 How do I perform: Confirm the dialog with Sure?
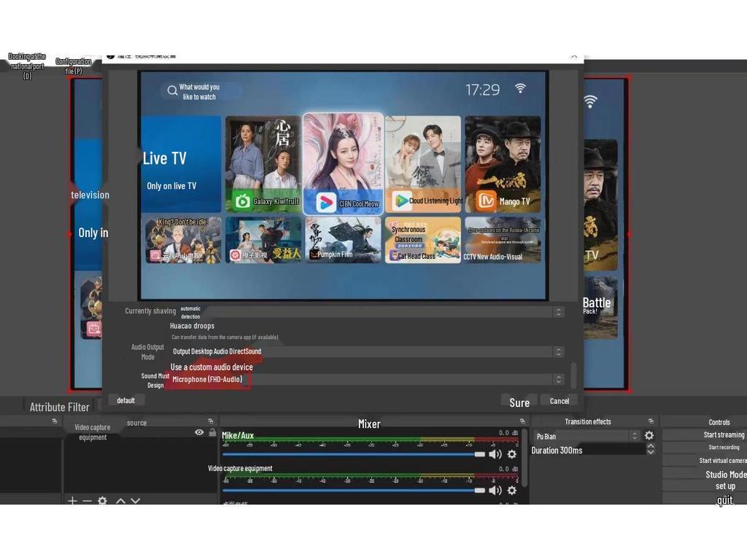click(519, 402)
